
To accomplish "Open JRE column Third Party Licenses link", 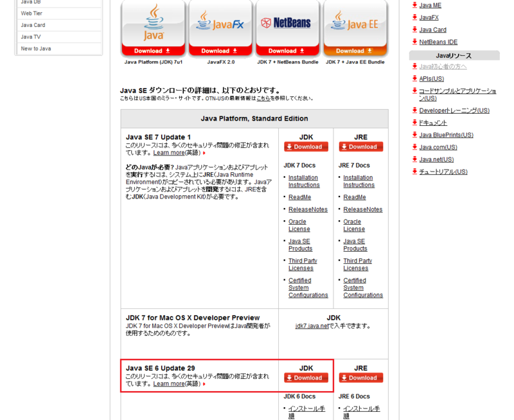I will (x=357, y=265).
